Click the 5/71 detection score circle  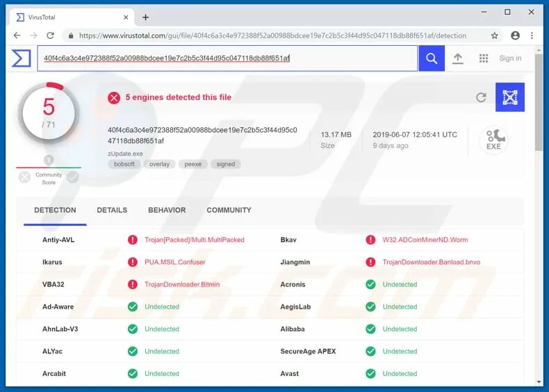click(49, 113)
